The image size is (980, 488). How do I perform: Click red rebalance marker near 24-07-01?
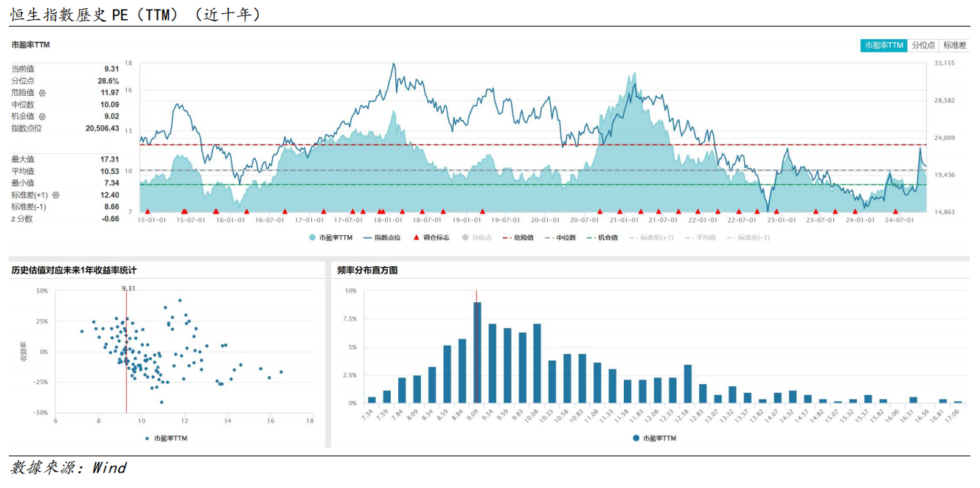tap(895, 212)
